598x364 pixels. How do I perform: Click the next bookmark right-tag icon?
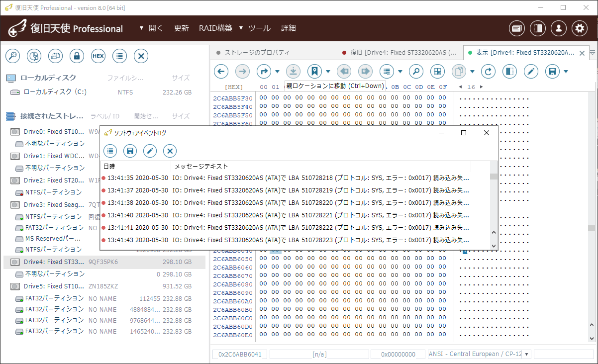tap(365, 72)
